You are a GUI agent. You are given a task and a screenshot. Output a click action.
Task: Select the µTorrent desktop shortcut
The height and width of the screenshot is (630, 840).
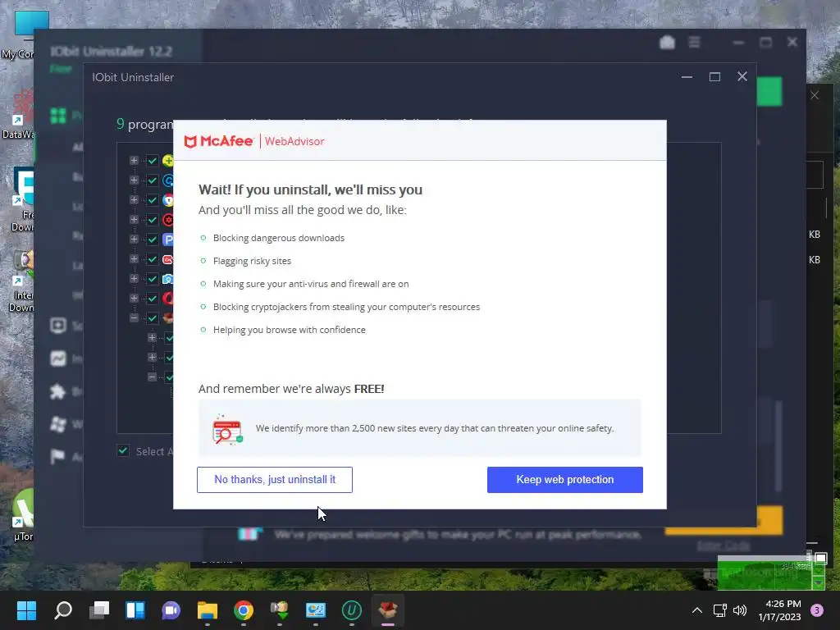tap(21, 515)
